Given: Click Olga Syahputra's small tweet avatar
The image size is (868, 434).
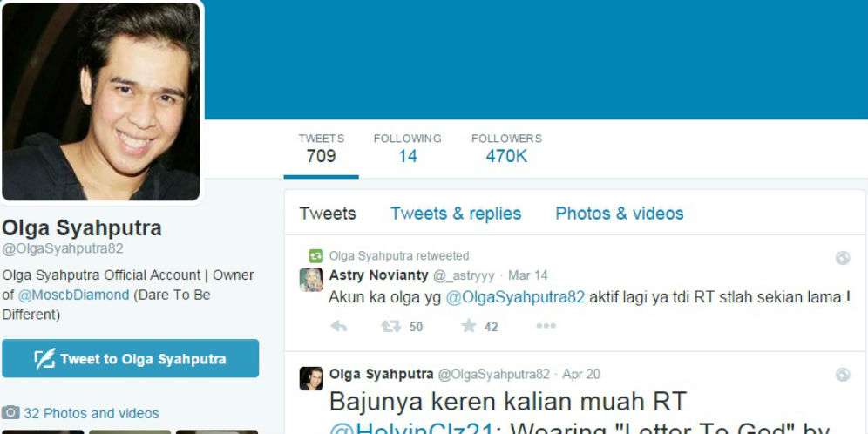Looking at the screenshot, I should click(x=311, y=378).
